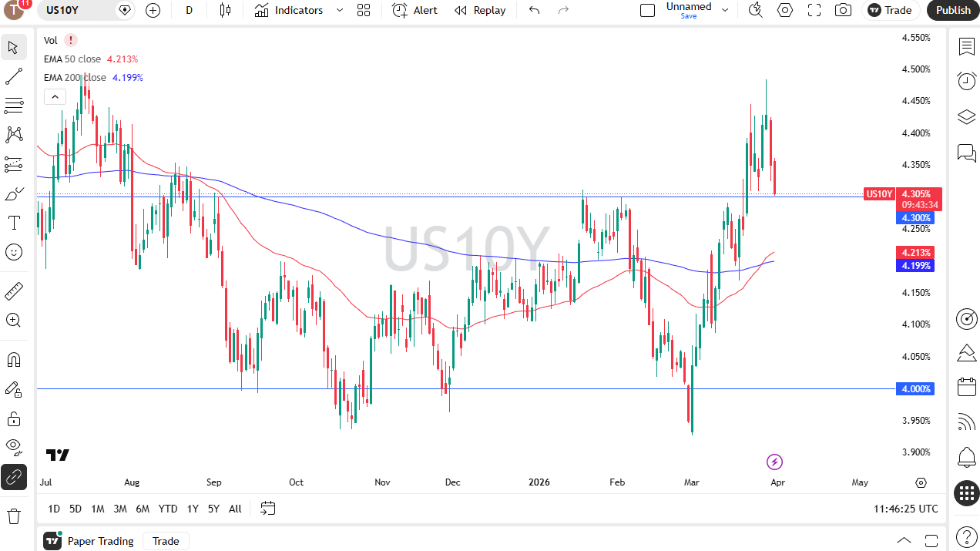This screenshot has height=551, width=980.
Task: Change the D interval selector
Action: tap(189, 10)
